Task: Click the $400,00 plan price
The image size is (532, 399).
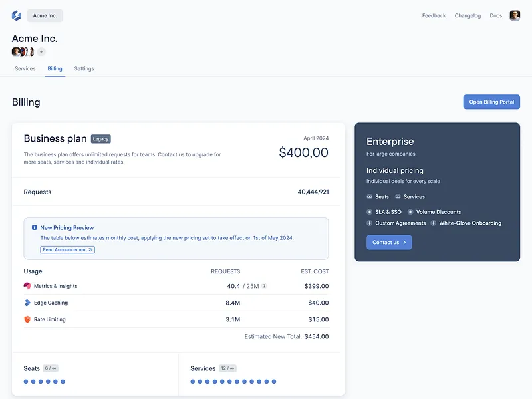Action: 304,153
